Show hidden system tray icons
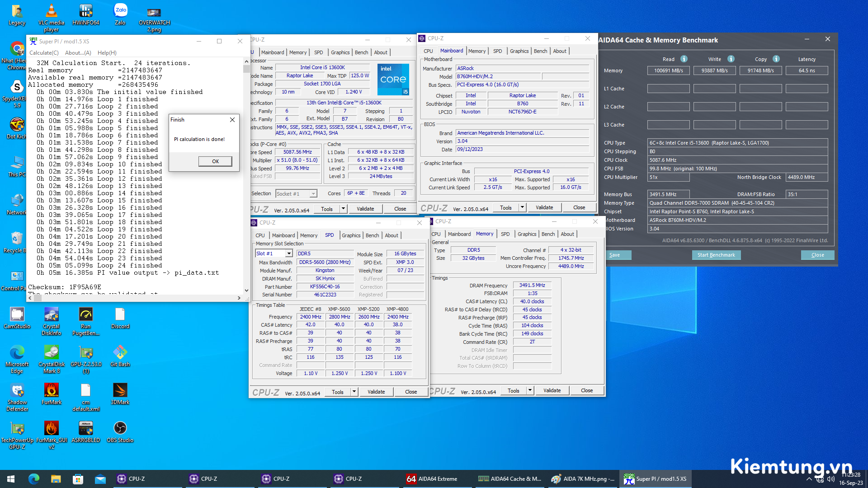This screenshot has height=488, width=868. point(809,479)
